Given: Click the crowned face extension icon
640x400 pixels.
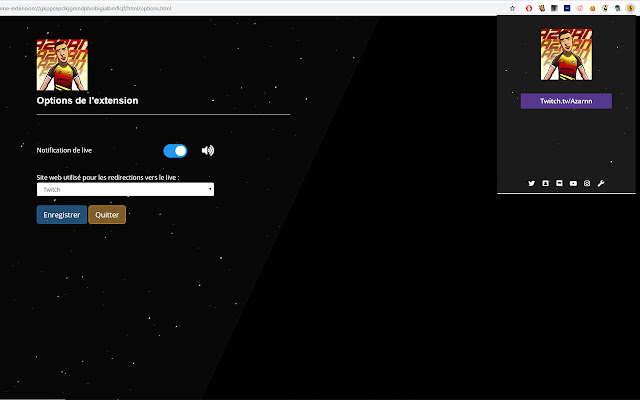Looking at the screenshot, I should pos(542,8).
